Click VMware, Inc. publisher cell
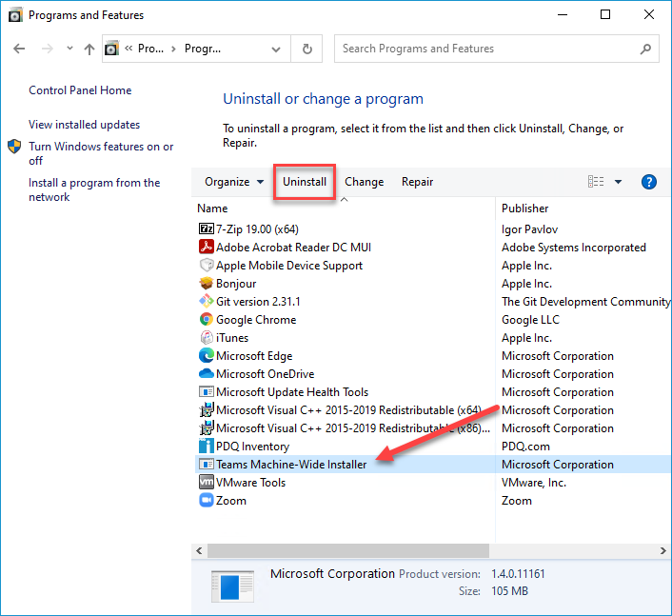Screen dimensions: 672x616 pyautogui.click(x=534, y=483)
